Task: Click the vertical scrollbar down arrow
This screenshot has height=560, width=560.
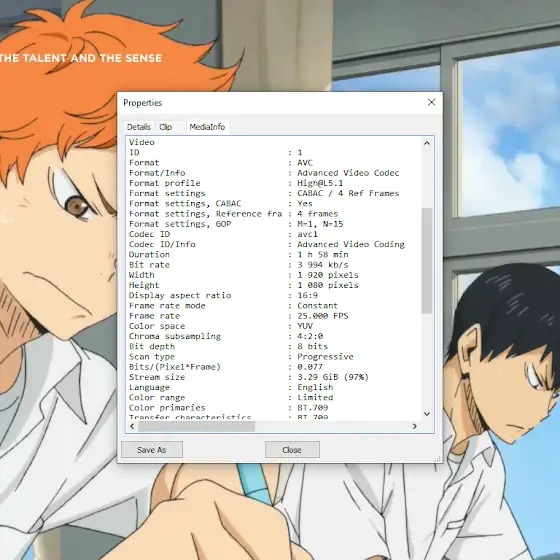Action: 427,414
